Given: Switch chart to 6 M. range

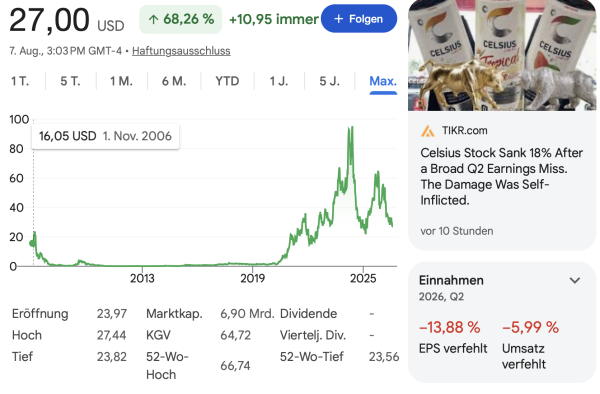Looking at the screenshot, I should pos(174,81).
